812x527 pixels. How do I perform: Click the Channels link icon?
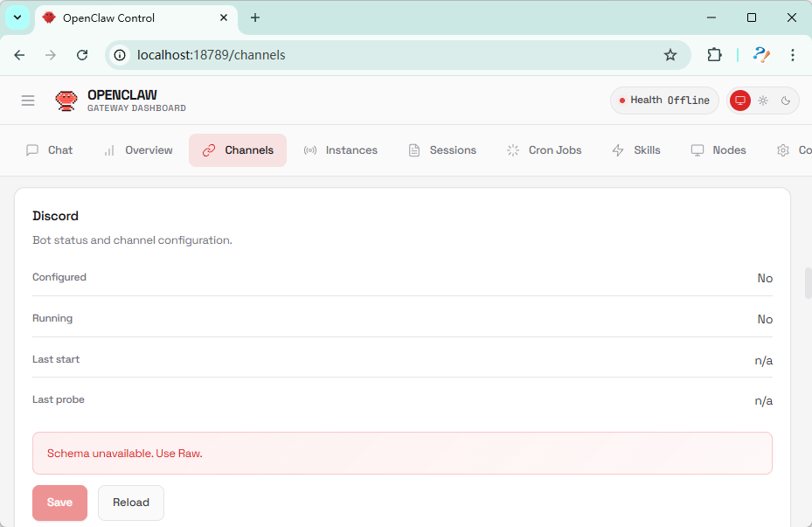tap(209, 150)
